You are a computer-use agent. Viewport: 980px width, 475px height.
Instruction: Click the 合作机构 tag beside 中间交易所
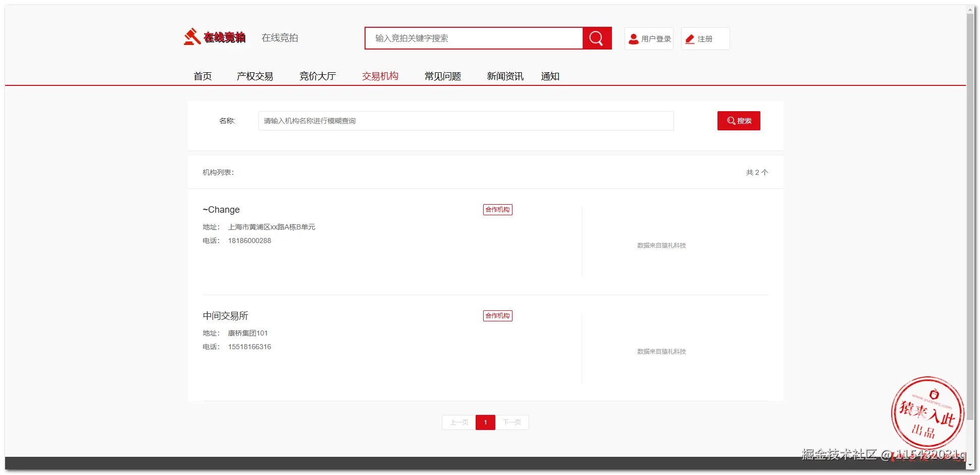pos(498,316)
